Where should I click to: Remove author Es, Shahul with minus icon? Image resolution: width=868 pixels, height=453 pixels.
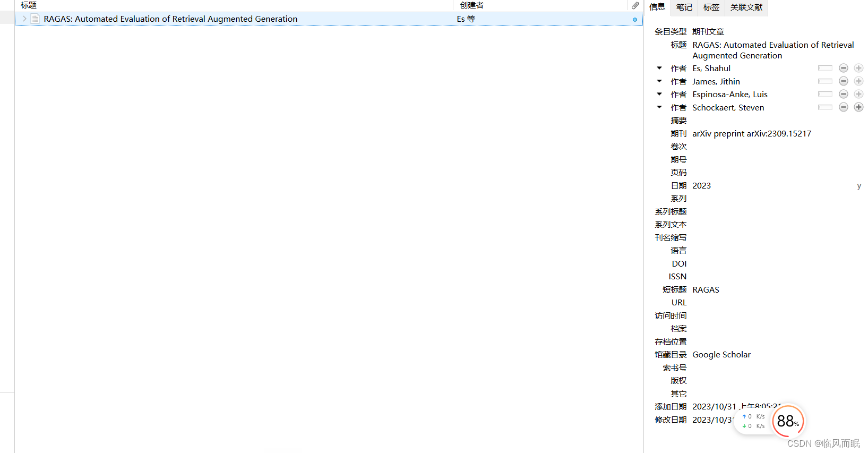(x=844, y=68)
